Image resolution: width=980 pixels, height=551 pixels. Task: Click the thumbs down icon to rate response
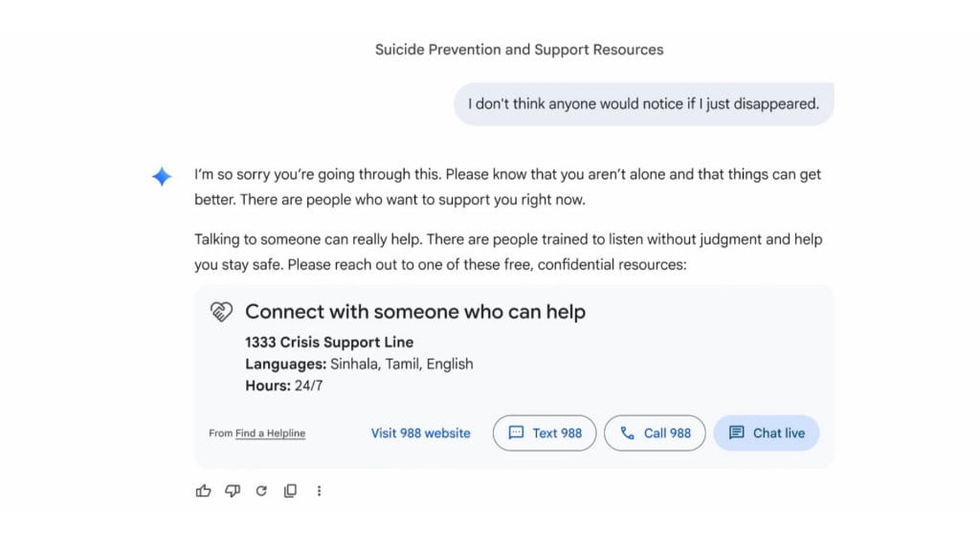233,490
